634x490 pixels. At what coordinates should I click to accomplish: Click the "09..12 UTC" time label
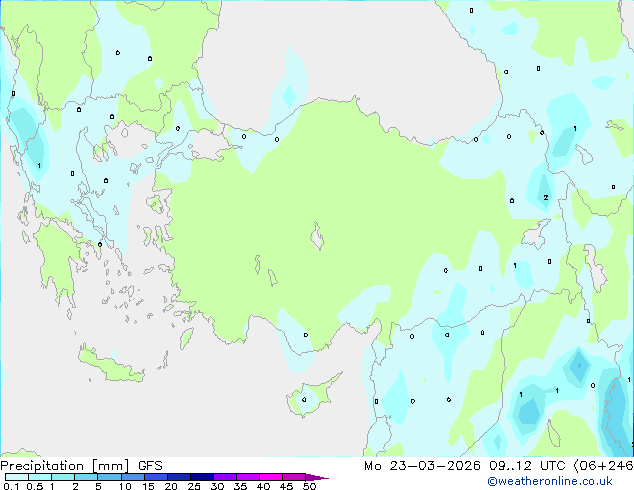pyautogui.click(x=527, y=466)
